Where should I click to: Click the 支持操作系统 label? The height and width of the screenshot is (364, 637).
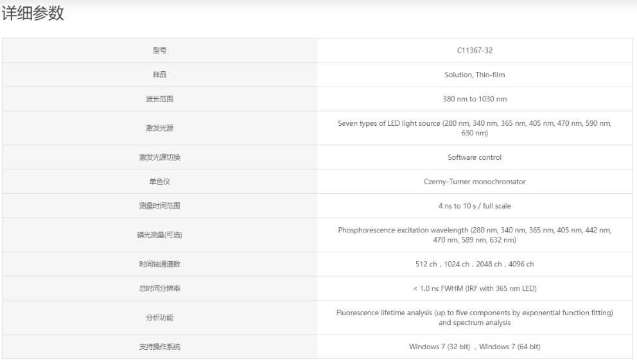(x=160, y=347)
